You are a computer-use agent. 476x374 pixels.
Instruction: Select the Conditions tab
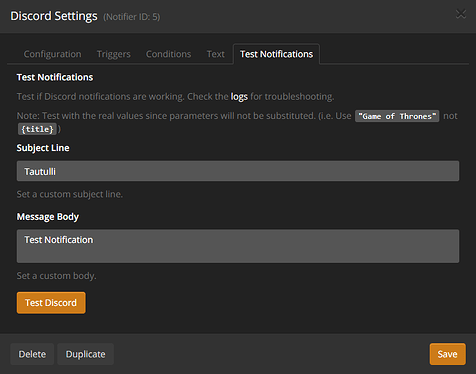[168, 54]
